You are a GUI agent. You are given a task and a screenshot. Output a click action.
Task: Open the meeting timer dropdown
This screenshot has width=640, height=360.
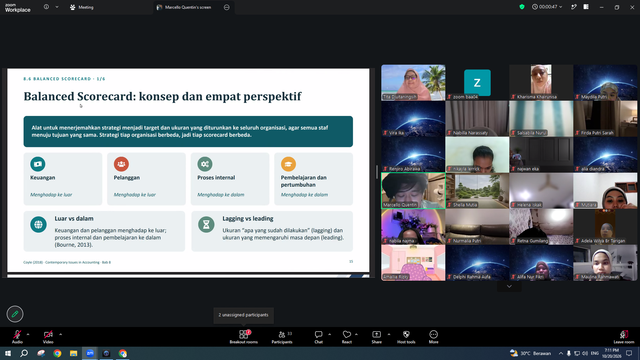(x=547, y=7)
